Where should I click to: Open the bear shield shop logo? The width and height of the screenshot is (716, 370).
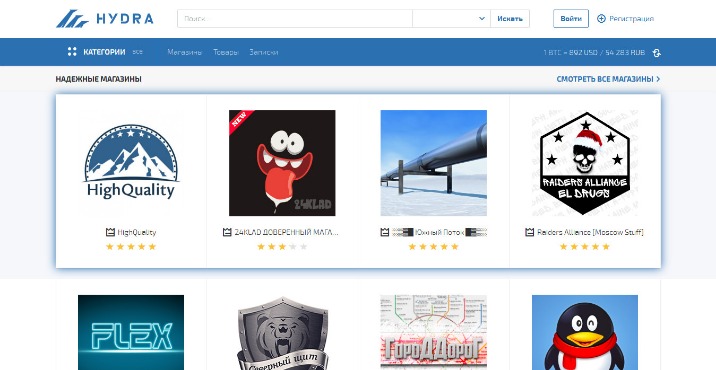click(x=282, y=333)
